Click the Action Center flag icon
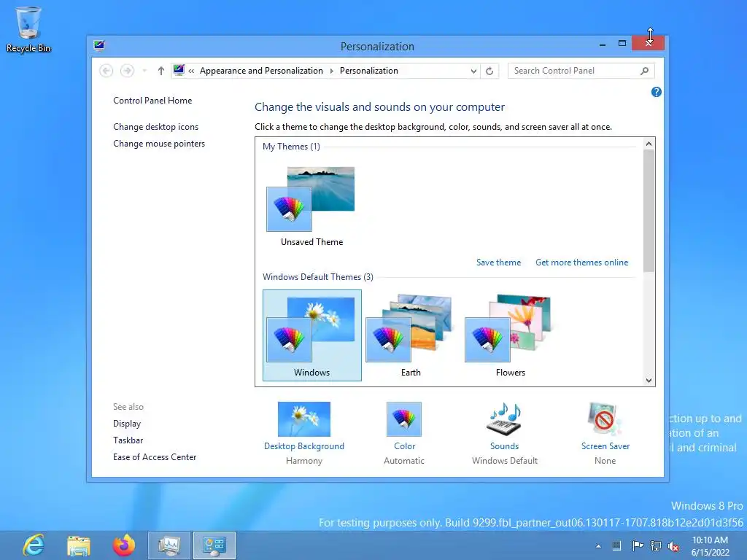 tap(637, 545)
